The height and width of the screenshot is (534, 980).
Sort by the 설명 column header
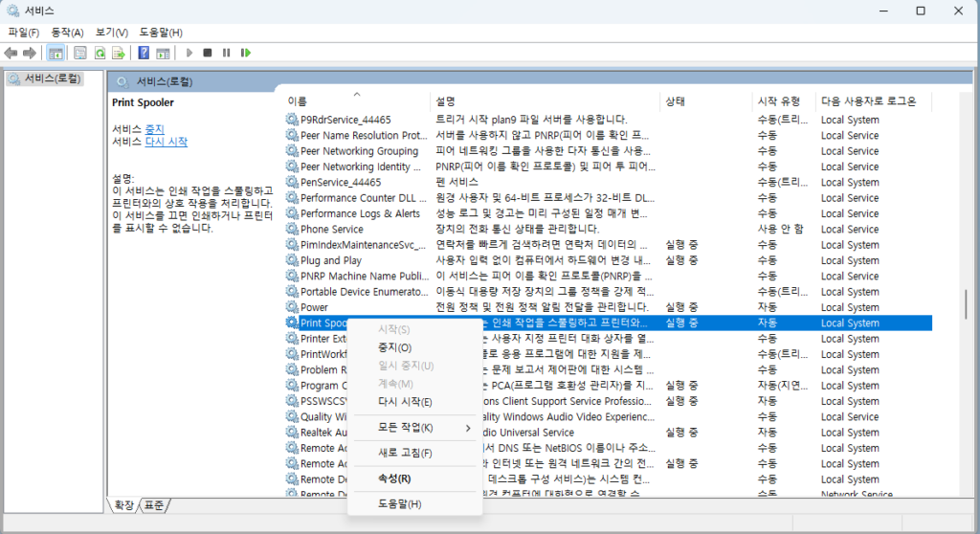545,100
